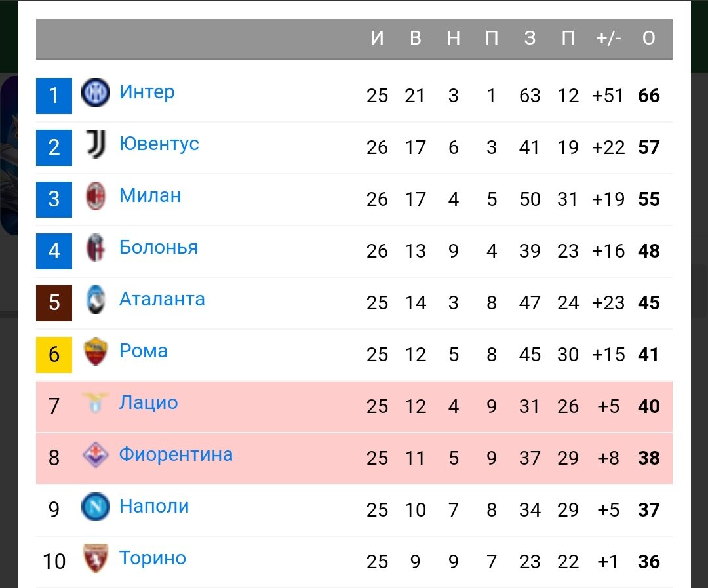This screenshot has height=588, width=708.
Task: Sort by the О points column header
Action: (649, 38)
